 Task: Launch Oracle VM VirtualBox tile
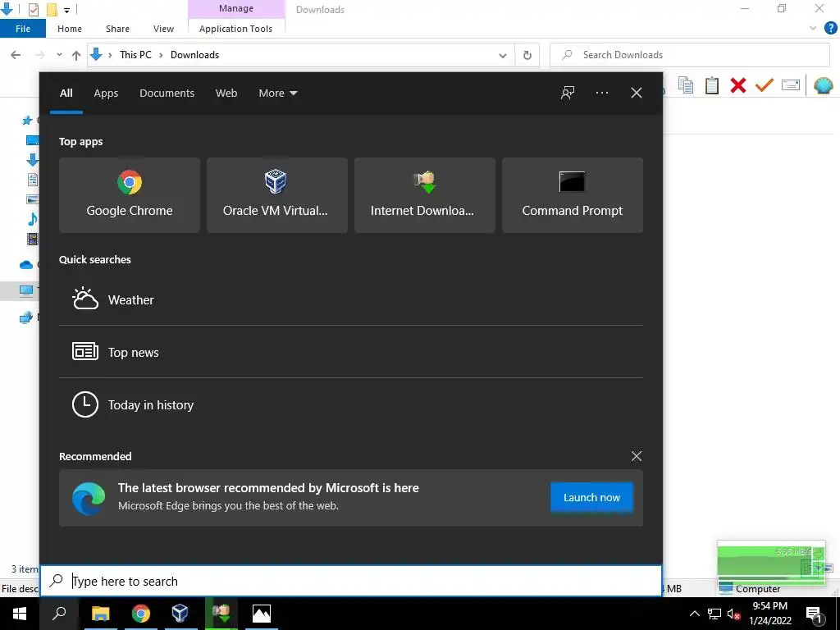(277, 195)
